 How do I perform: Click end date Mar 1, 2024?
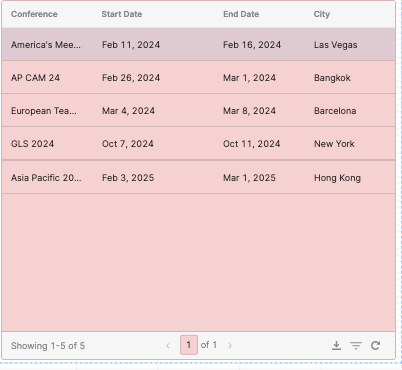pyautogui.click(x=249, y=78)
